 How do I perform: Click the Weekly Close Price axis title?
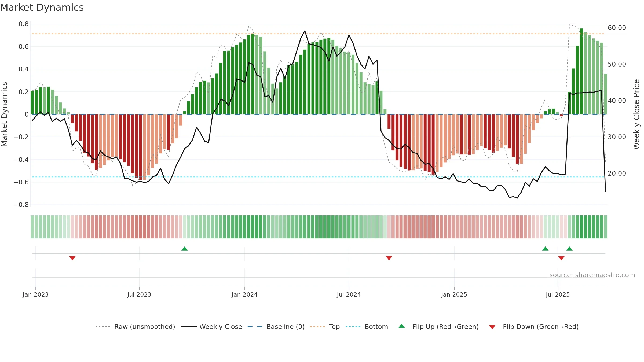(636, 114)
